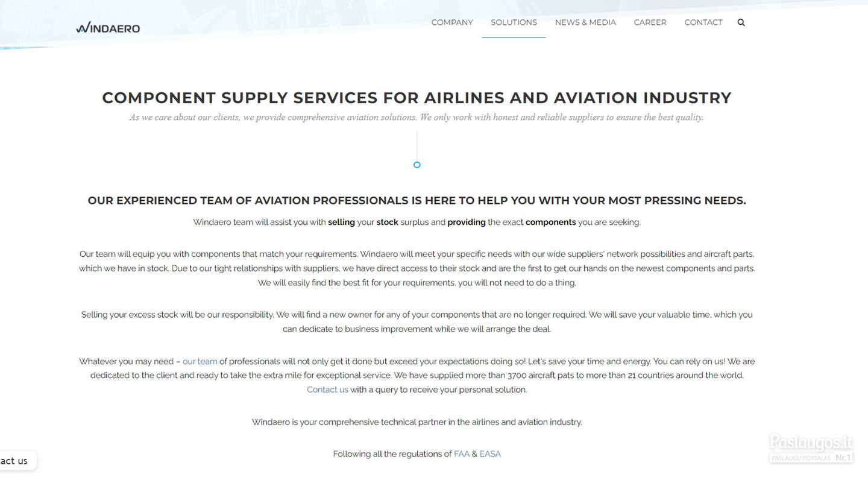Viewport: 868px width, 477px height.
Task: Navigate to CONTACT in the top menu
Action: pyautogui.click(x=703, y=22)
